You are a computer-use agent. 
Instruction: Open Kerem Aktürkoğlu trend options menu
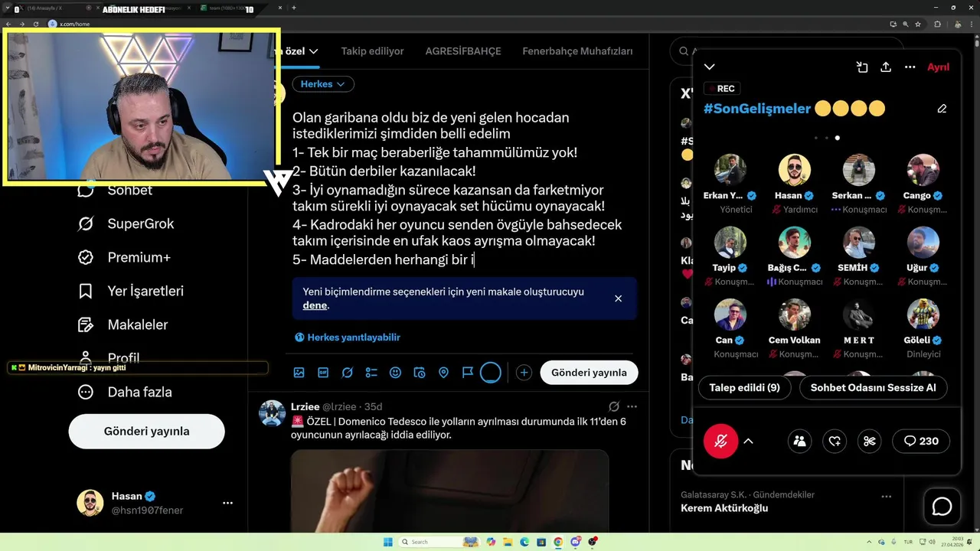(887, 496)
